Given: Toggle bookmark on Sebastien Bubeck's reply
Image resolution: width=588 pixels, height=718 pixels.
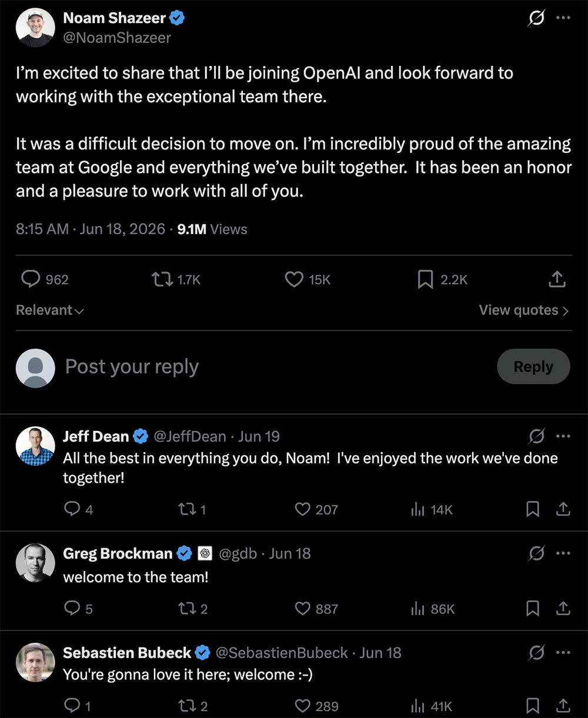Looking at the screenshot, I should tap(533, 706).
